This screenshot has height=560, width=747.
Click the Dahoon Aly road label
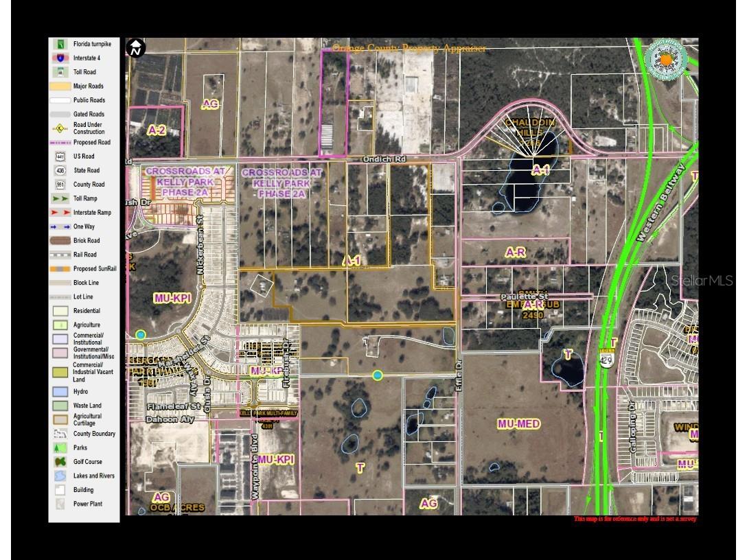(x=170, y=419)
